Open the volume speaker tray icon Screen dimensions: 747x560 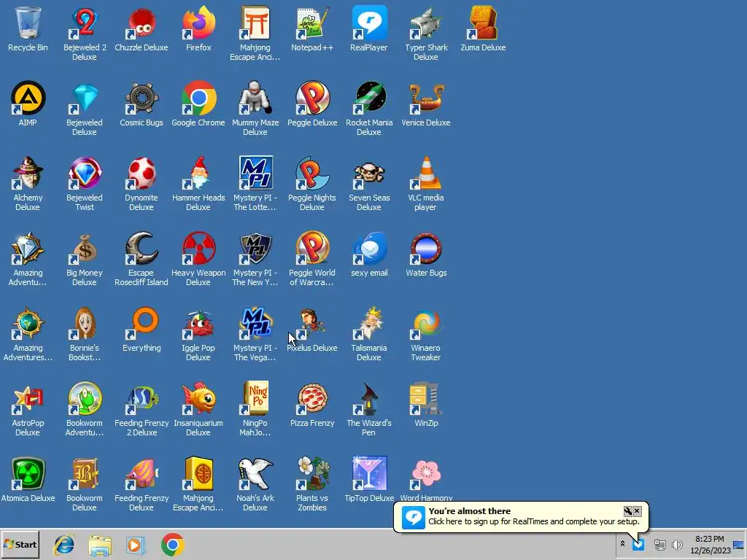click(676, 544)
